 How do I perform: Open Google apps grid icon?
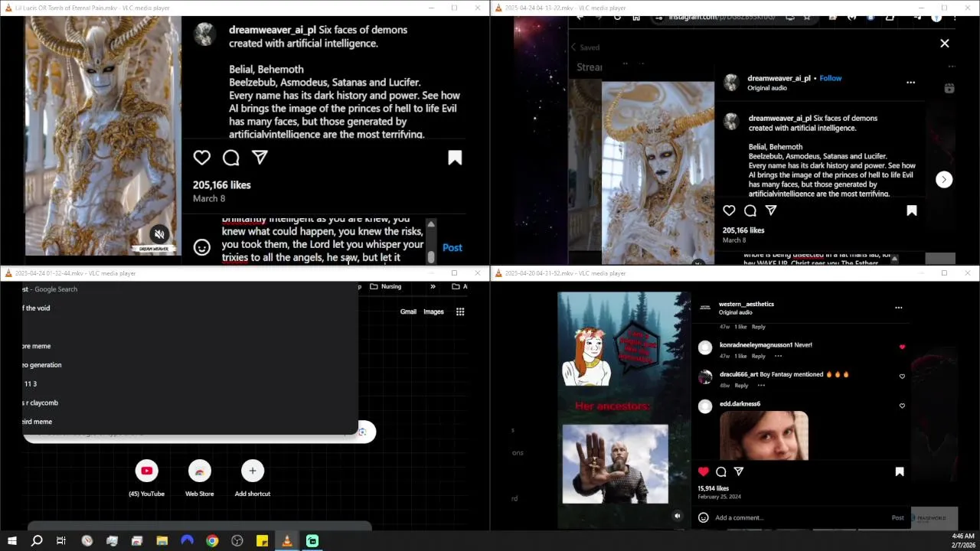460,311
